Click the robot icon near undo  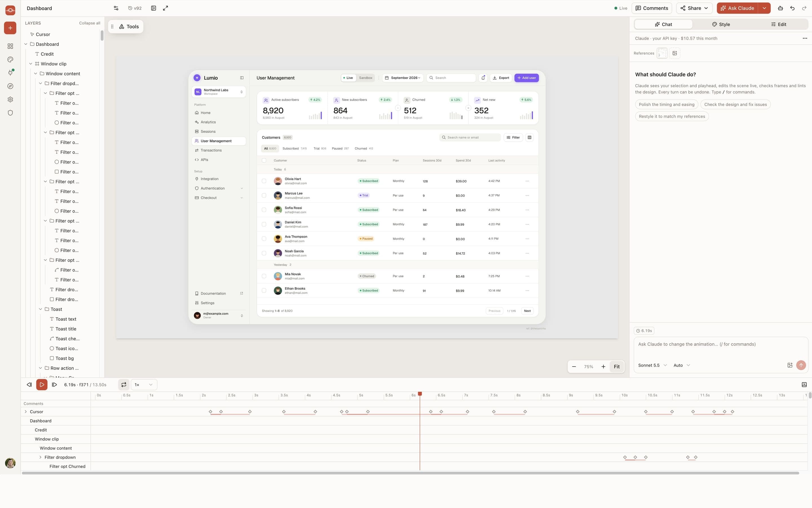780,8
